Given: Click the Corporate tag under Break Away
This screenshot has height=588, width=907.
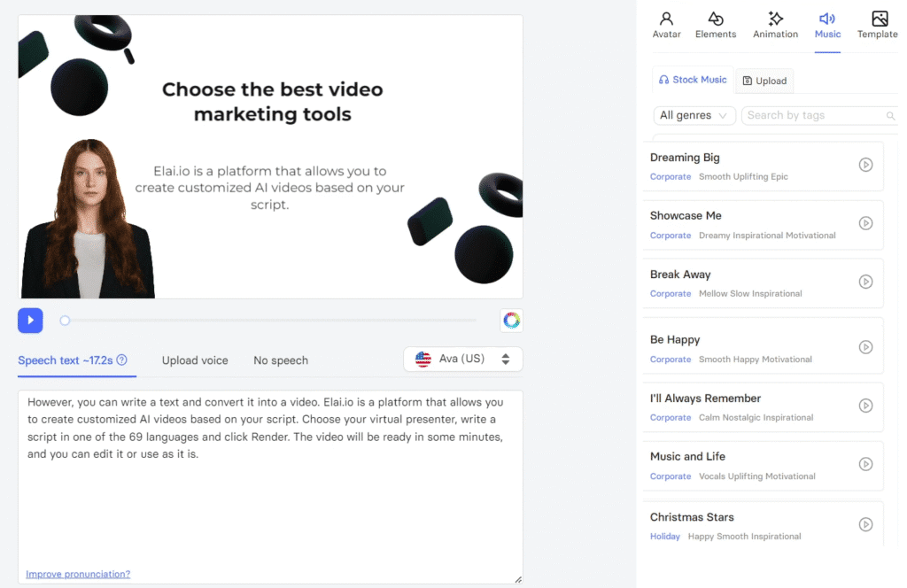Looking at the screenshot, I should (x=671, y=294).
